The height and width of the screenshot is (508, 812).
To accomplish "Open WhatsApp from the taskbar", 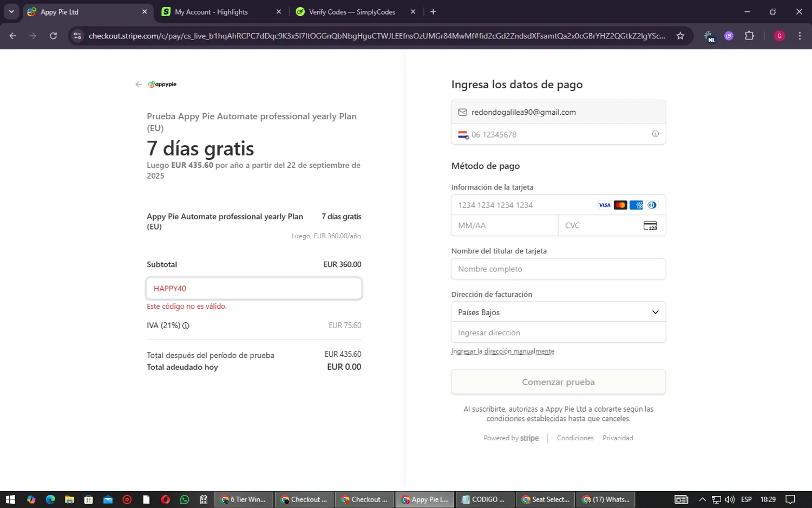I will 185,500.
